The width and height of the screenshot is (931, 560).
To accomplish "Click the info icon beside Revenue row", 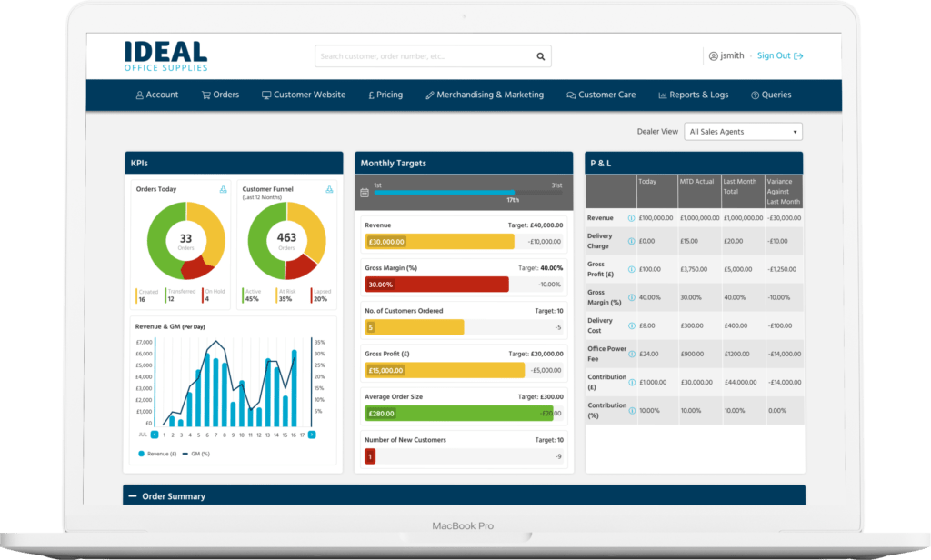I will [631, 218].
